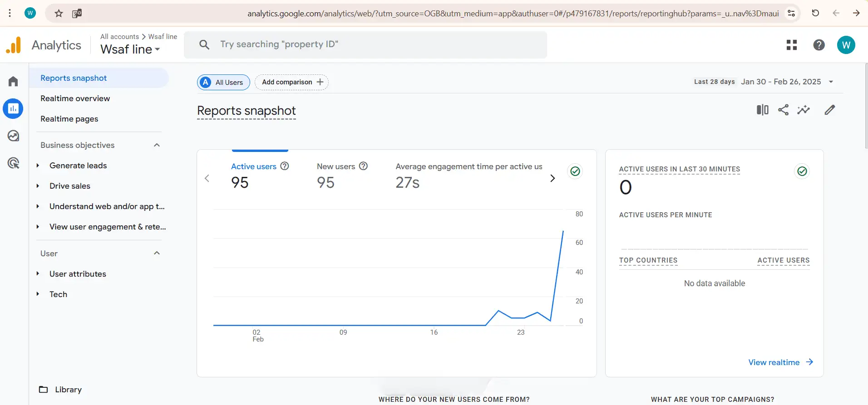The height and width of the screenshot is (405, 868).
Task: Expand View user engagement & retention
Action: 38,227
